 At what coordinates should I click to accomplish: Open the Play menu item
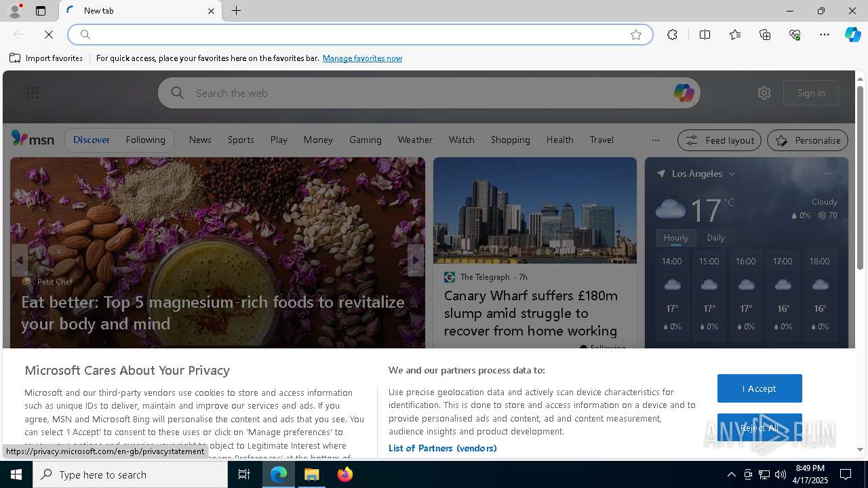[279, 140]
